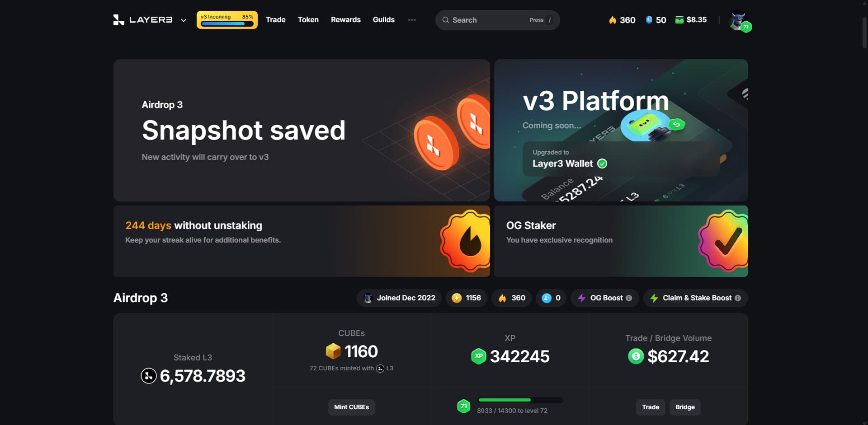This screenshot has height=425, width=868.
Task: Expand the chevron next to Layer3 logo
Action: pyautogui.click(x=184, y=20)
